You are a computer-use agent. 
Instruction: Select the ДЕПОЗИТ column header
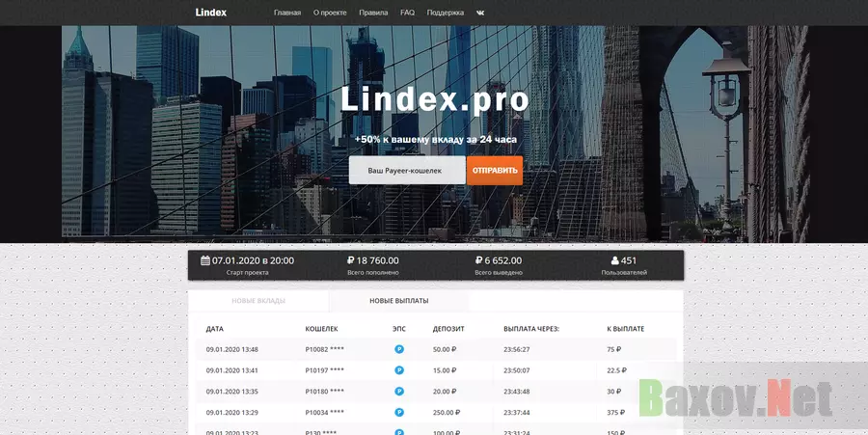[x=448, y=329]
